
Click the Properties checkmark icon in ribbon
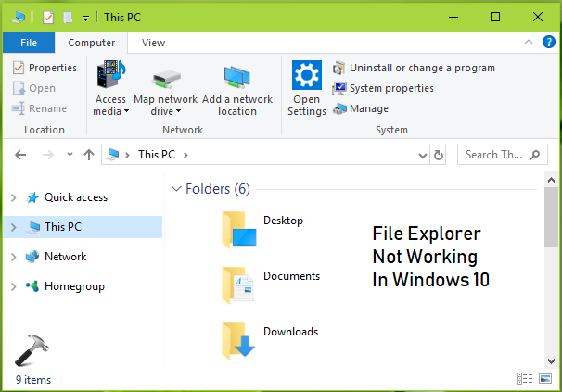tap(19, 68)
